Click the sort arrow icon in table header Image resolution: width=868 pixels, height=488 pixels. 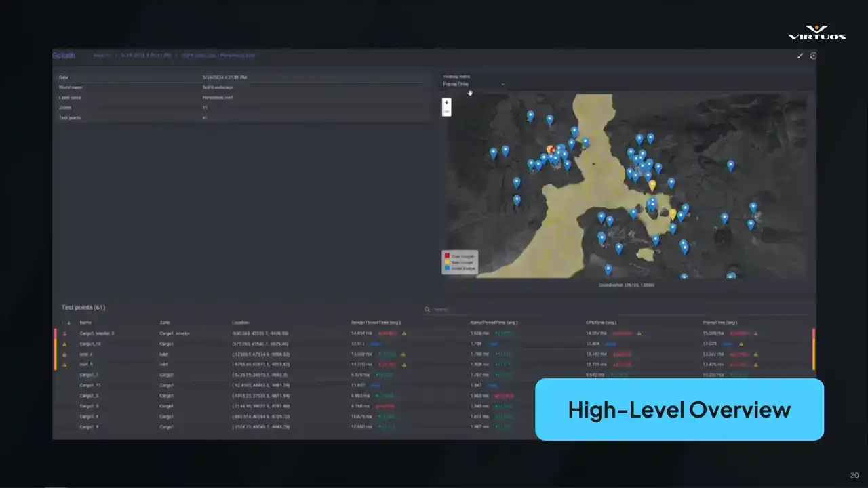[68, 323]
